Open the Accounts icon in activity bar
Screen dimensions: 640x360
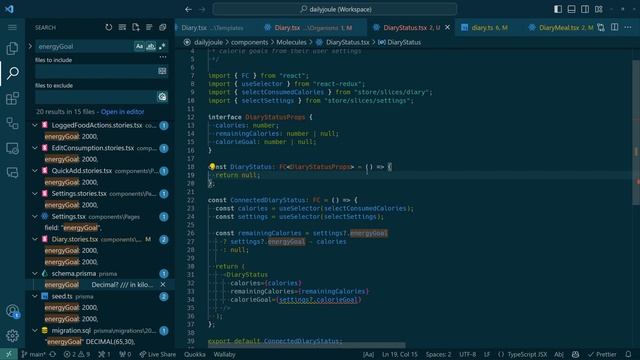[12, 311]
